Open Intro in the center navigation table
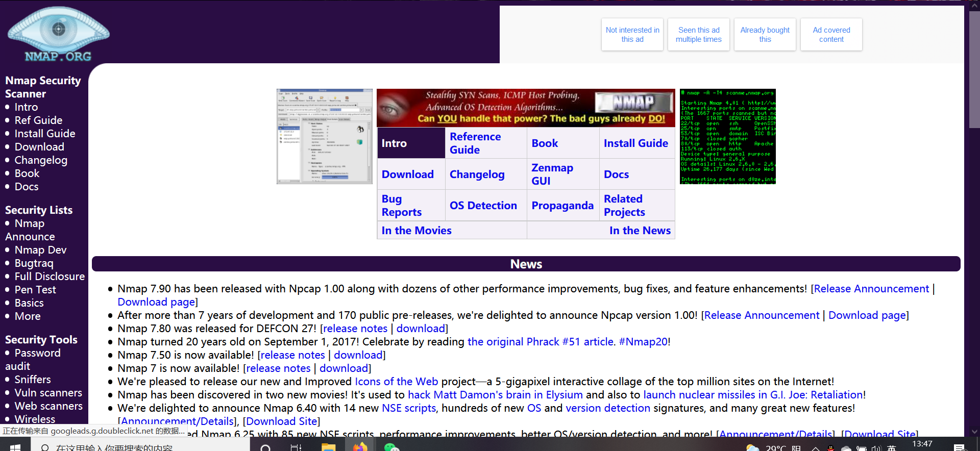The width and height of the screenshot is (980, 451). [x=394, y=143]
